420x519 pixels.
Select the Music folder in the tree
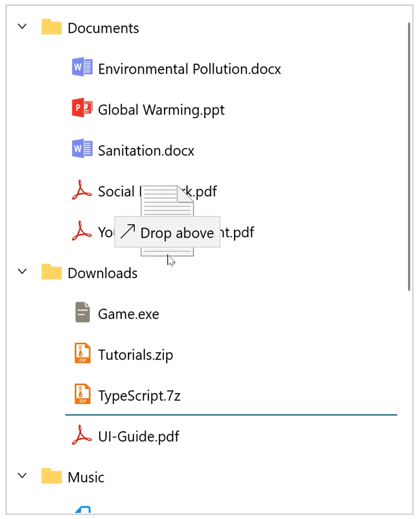(x=85, y=477)
